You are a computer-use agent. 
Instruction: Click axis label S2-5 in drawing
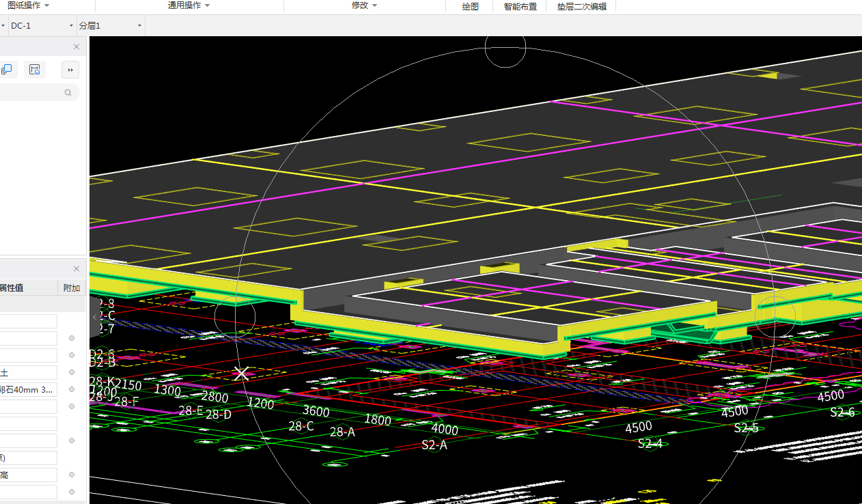tap(747, 428)
